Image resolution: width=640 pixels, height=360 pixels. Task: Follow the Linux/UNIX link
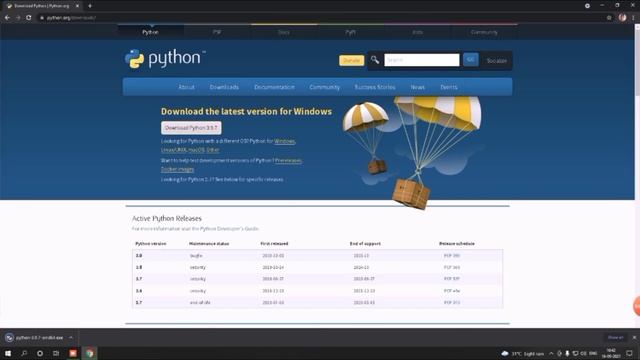(174, 150)
